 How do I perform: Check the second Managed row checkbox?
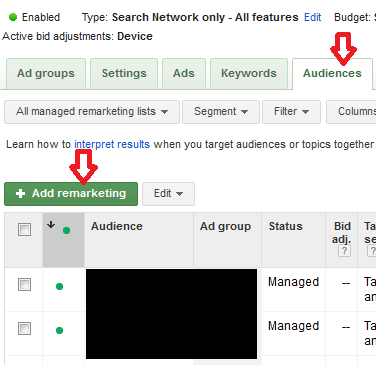24,328
